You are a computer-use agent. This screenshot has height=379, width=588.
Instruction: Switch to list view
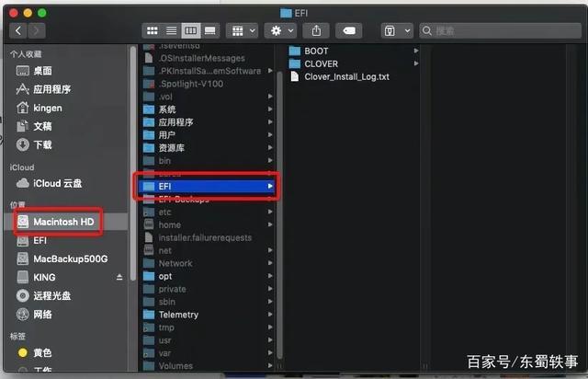172,30
